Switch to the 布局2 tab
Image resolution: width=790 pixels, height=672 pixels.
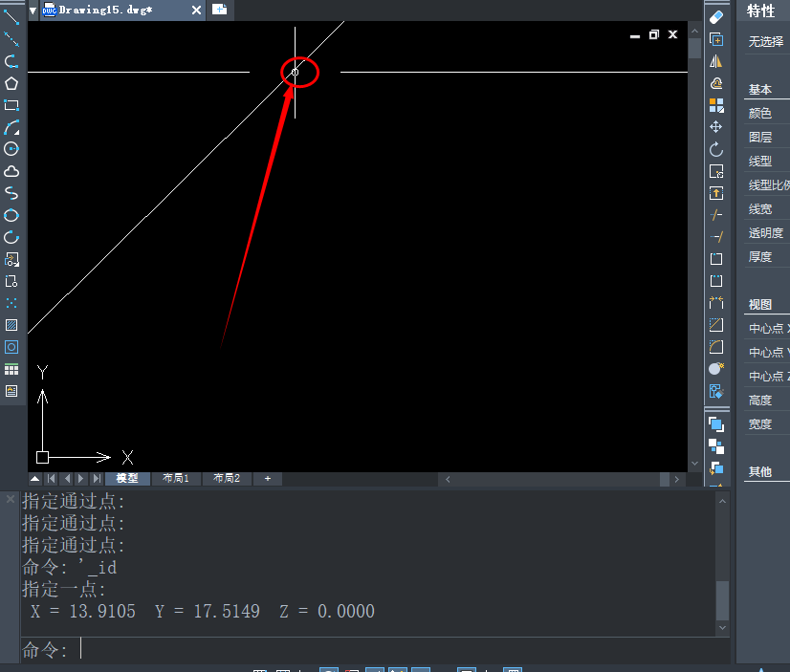point(227,478)
